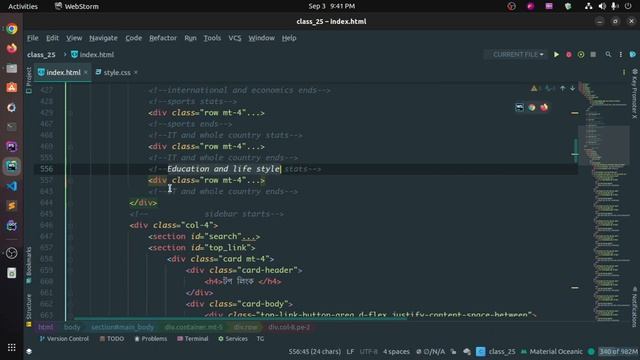Go to previous highlighted error arrow up
This screenshot has width=640, height=360.
tap(563, 88)
